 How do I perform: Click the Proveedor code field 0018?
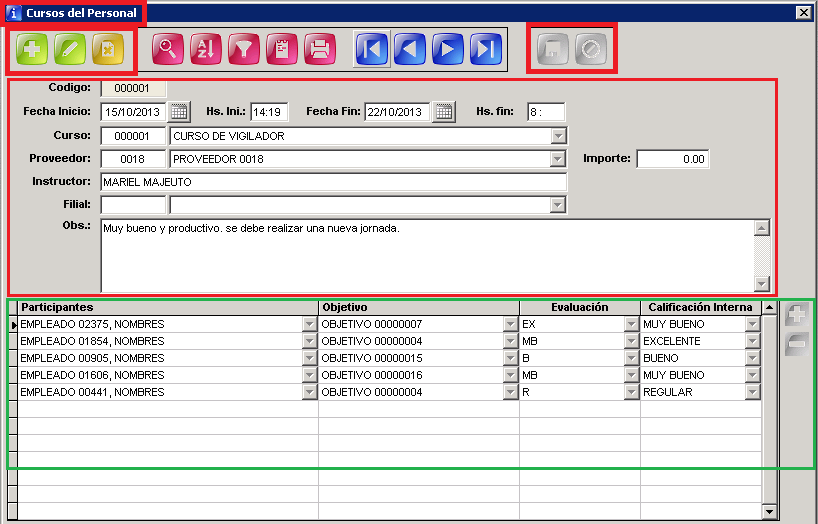click(133, 159)
